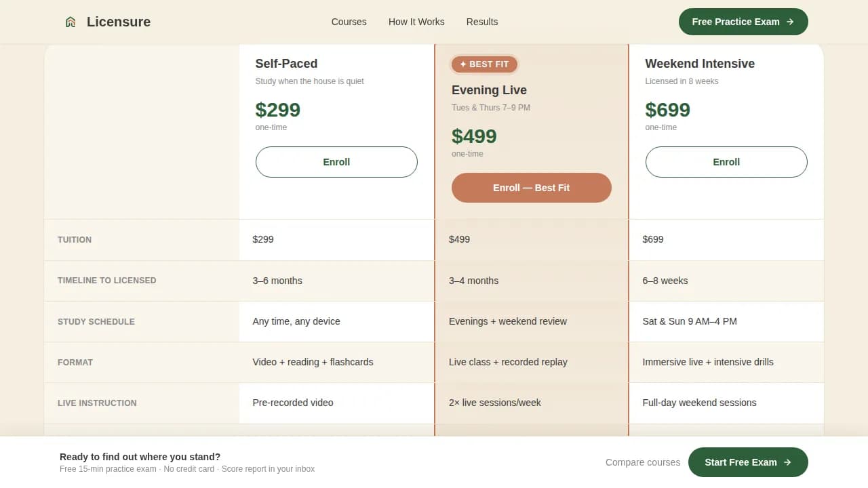This screenshot has height=488, width=868.
Task: Click the Weekend Intensive column heading
Action: pos(700,64)
